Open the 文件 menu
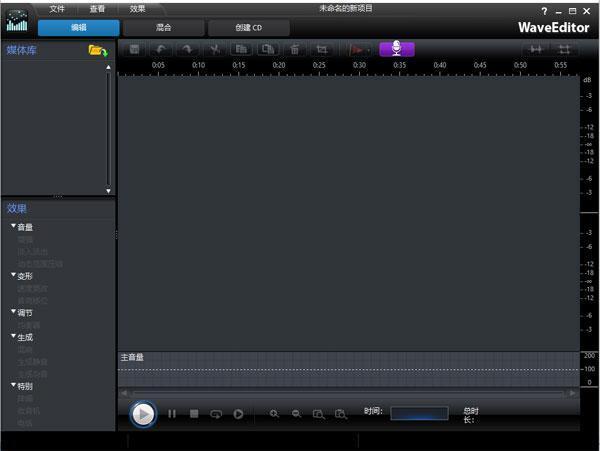600x451 pixels. point(57,8)
